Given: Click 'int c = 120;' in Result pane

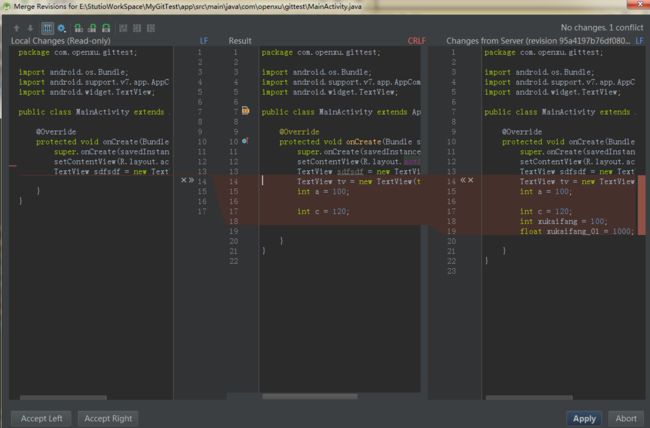Looking at the screenshot, I should click(323, 212).
